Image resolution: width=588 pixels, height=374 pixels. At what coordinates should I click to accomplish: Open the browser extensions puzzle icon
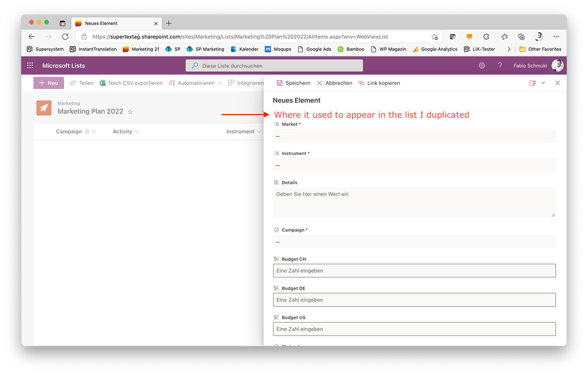[x=486, y=37]
